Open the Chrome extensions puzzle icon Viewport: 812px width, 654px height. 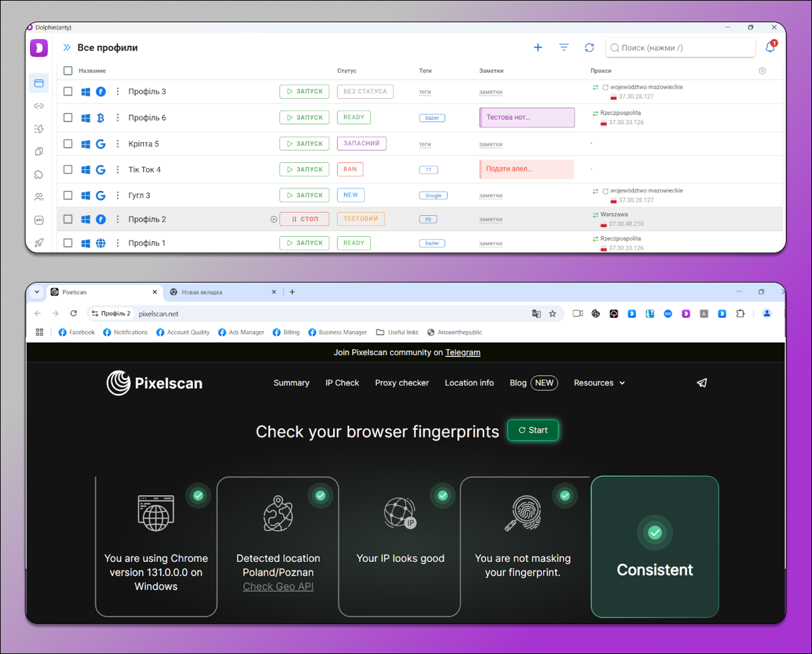[x=740, y=314]
